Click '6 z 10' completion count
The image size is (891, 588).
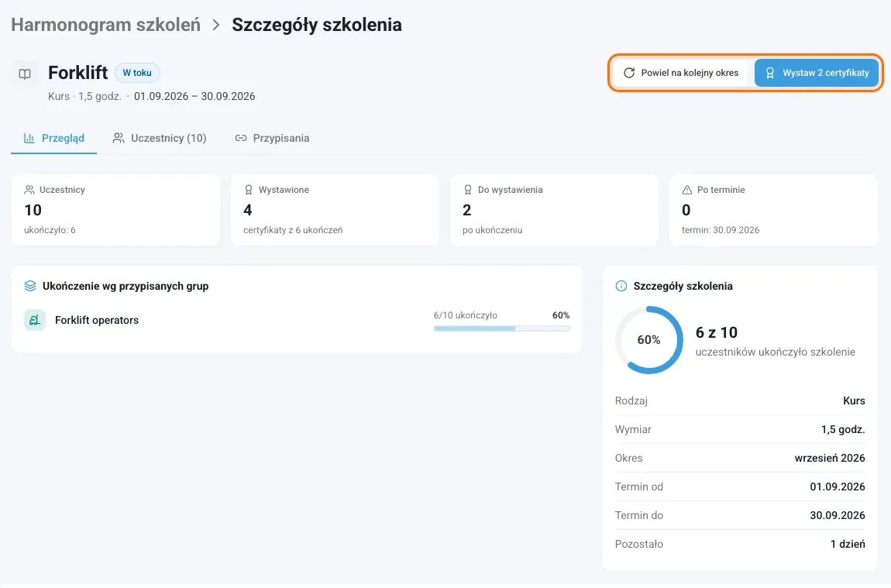click(717, 332)
